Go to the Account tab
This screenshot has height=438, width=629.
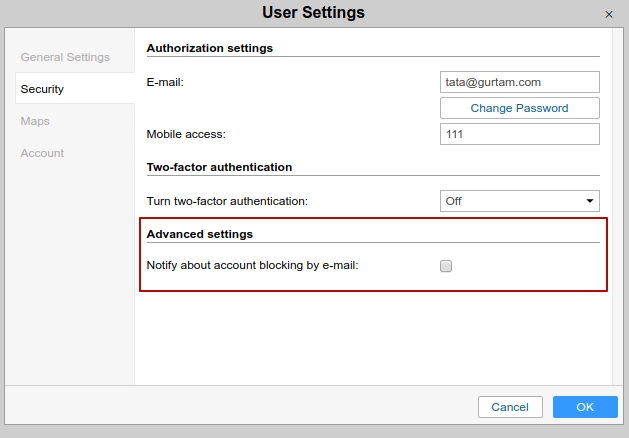(x=42, y=153)
